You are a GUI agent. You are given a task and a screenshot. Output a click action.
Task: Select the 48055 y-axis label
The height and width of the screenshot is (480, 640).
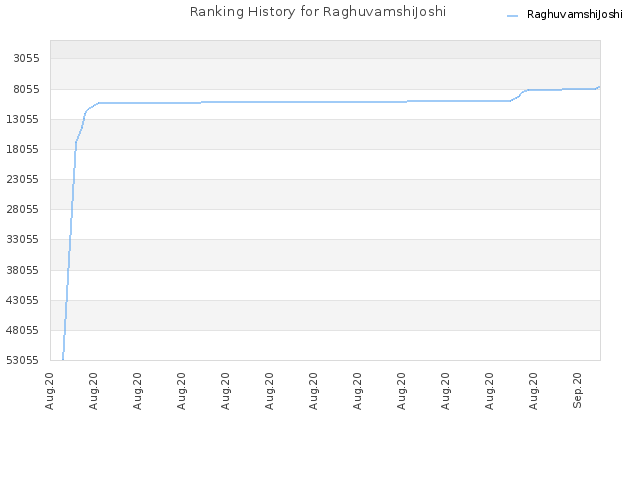pyautogui.click(x=23, y=330)
